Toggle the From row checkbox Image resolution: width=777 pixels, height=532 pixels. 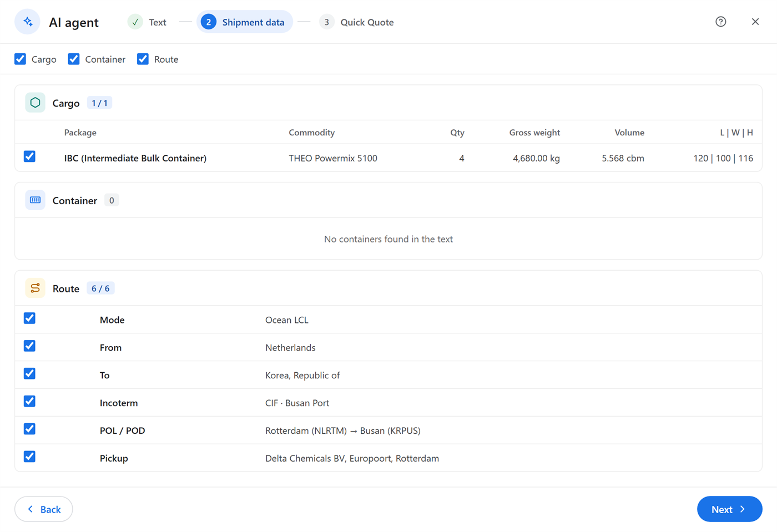(29, 346)
